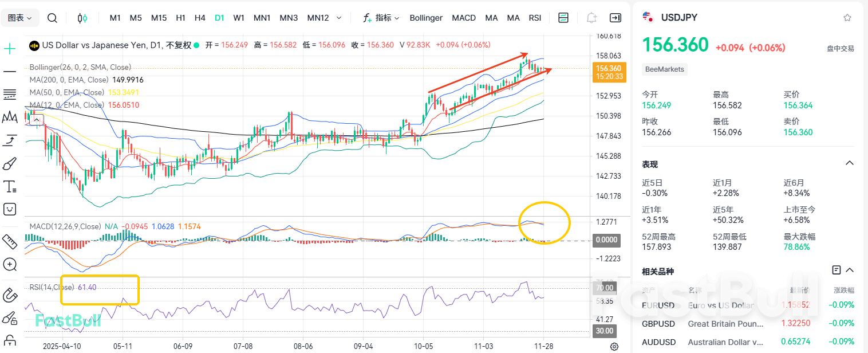Expand the timeframe dropdown next to MN12
This screenshot has height=353, width=868.
tap(338, 18)
